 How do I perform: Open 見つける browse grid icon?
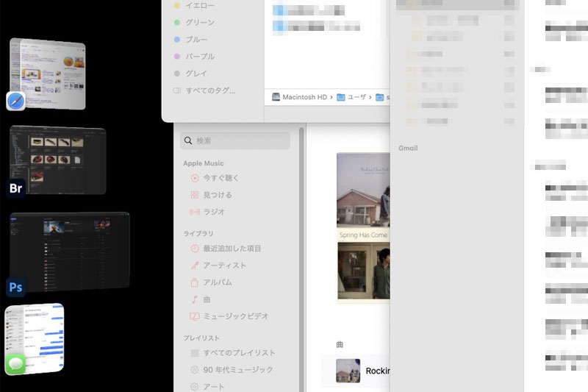coord(195,195)
